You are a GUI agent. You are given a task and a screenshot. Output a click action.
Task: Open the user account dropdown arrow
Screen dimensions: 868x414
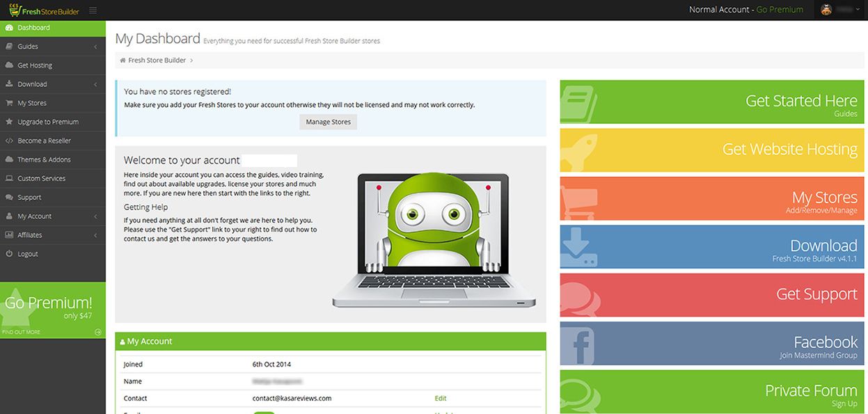click(x=858, y=10)
